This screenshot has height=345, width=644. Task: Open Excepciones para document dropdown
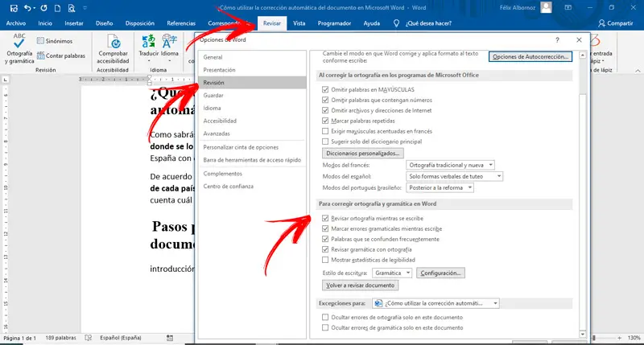tap(436, 303)
